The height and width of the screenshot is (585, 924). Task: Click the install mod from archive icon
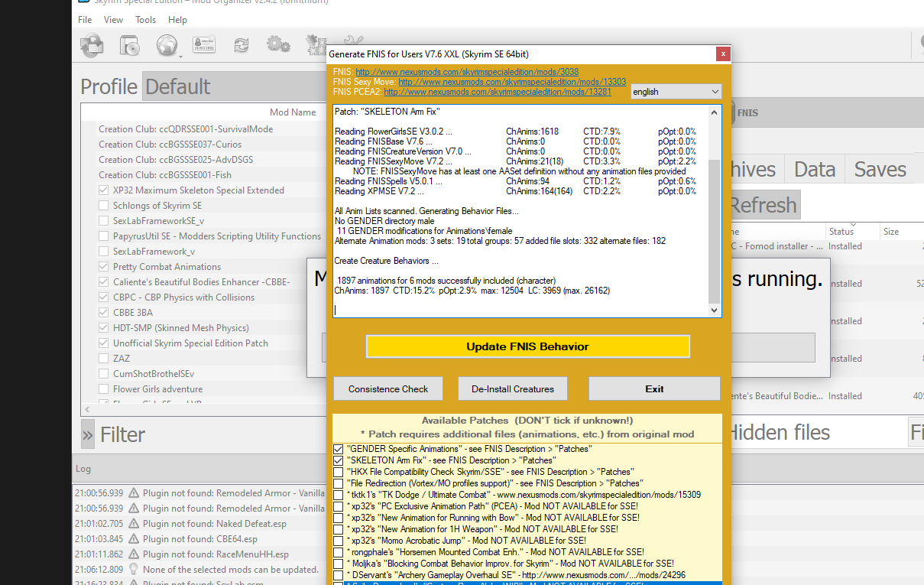(x=130, y=46)
